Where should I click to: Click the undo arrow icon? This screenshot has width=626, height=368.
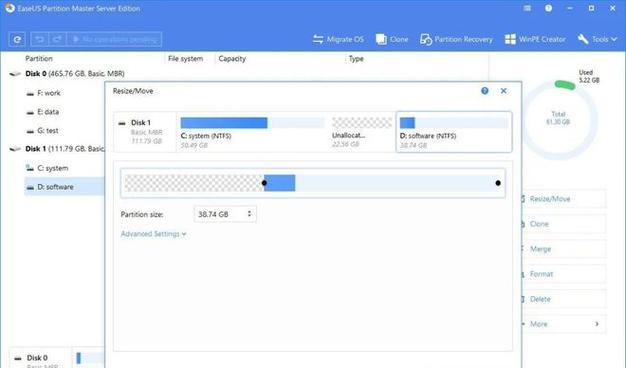click(39, 39)
